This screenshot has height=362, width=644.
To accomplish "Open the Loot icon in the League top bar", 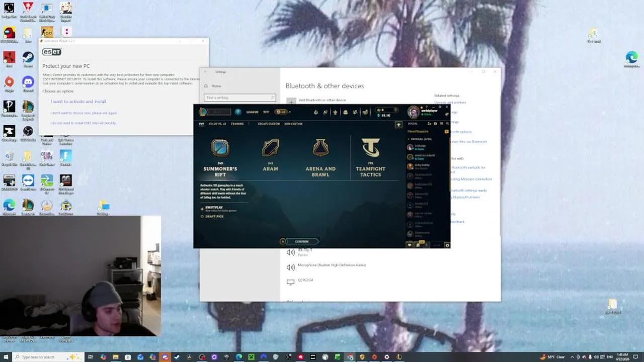I will 345,112.
